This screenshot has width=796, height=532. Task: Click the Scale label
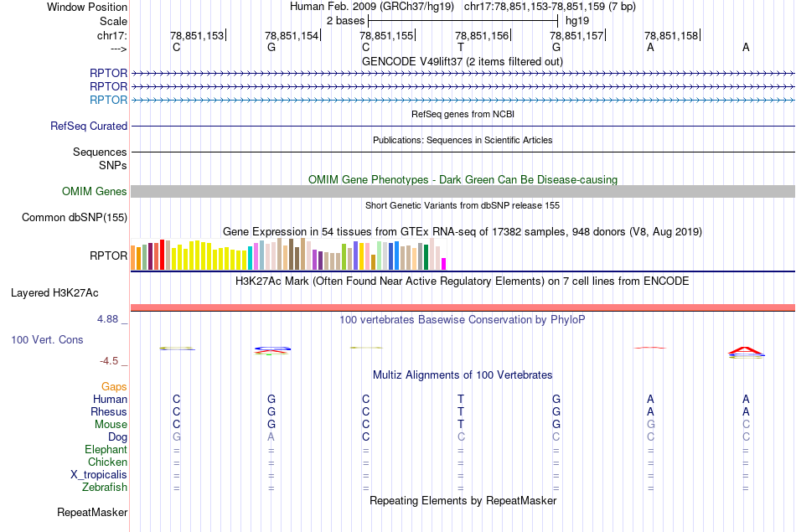click(x=114, y=21)
